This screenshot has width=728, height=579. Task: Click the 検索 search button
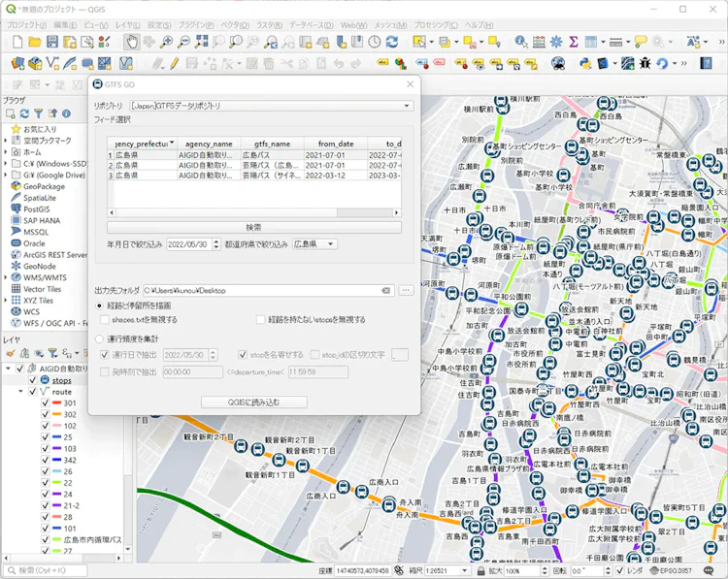click(254, 227)
